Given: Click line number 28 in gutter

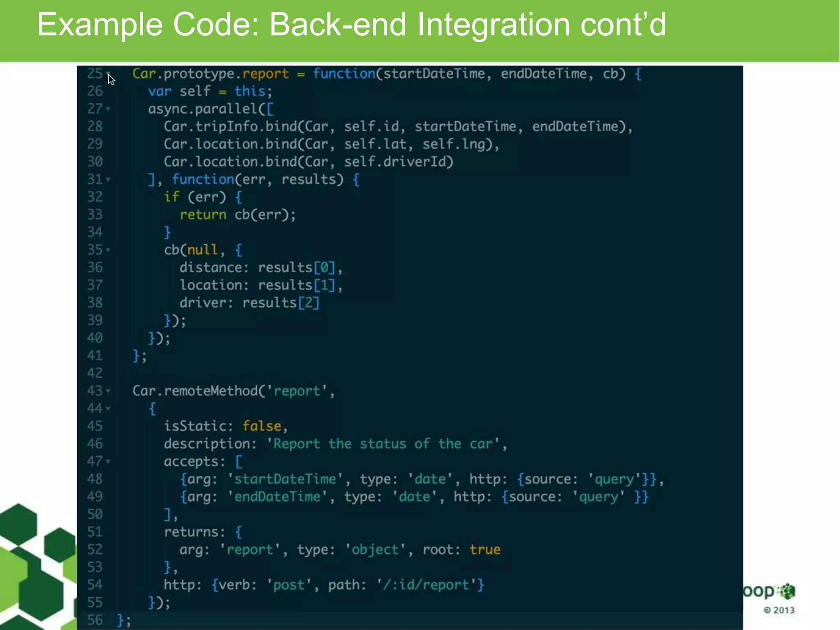Looking at the screenshot, I should (x=95, y=126).
